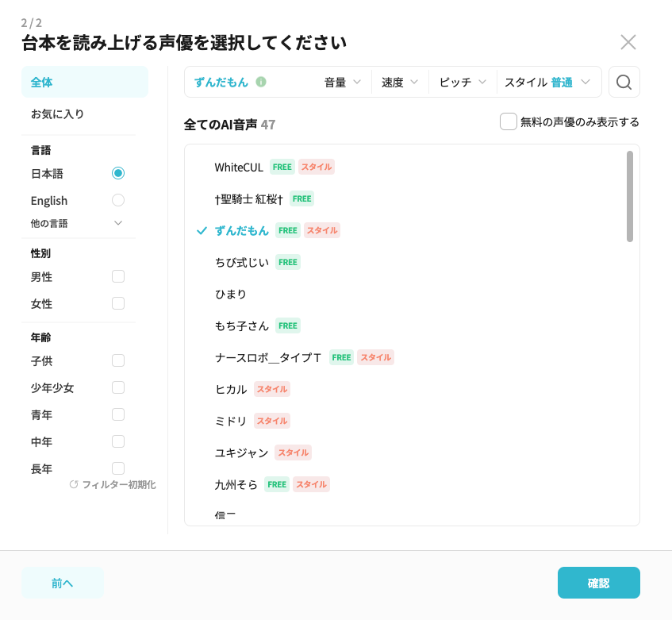Open the スタイル 普通 dropdown

click(547, 82)
